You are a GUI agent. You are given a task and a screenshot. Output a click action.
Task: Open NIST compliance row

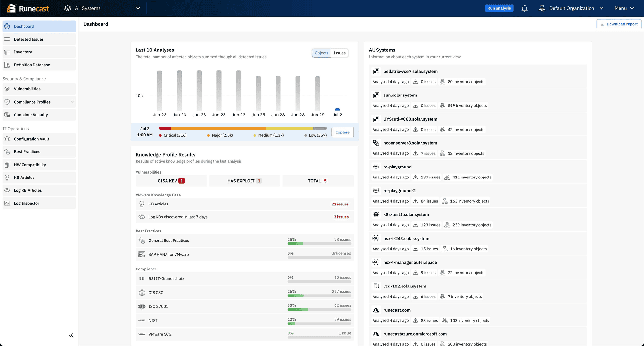(245, 320)
